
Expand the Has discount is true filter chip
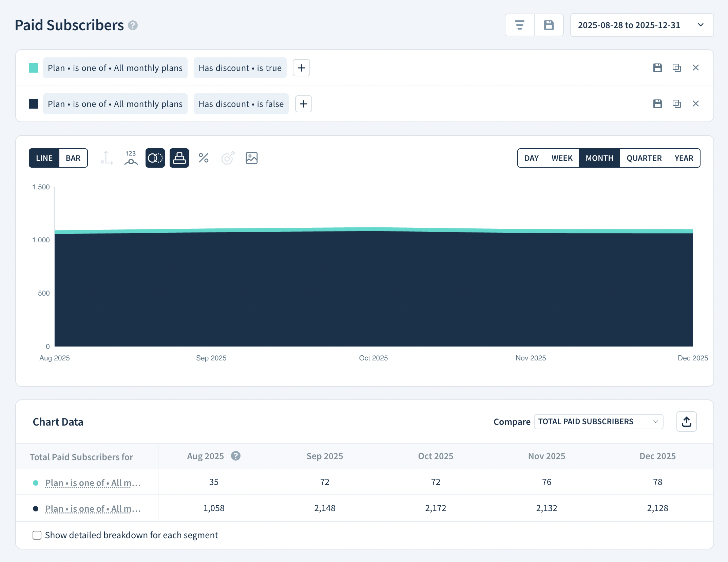pos(240,68)
